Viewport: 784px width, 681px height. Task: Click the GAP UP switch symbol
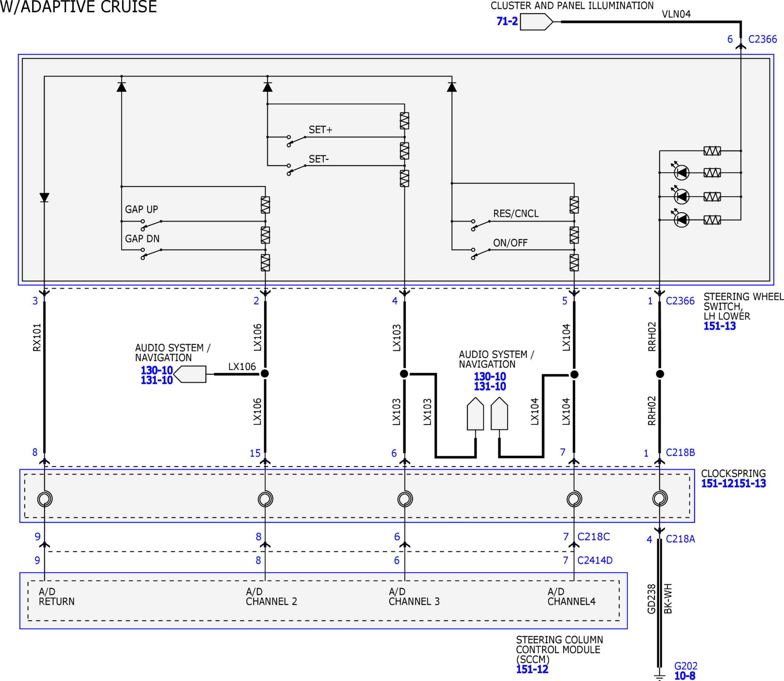[x=152, y=225]
